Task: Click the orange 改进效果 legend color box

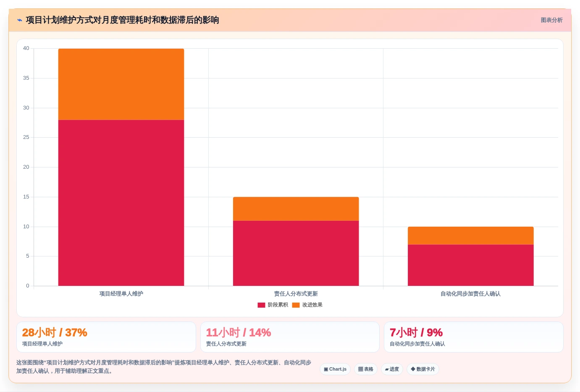Action: [296, 305]
